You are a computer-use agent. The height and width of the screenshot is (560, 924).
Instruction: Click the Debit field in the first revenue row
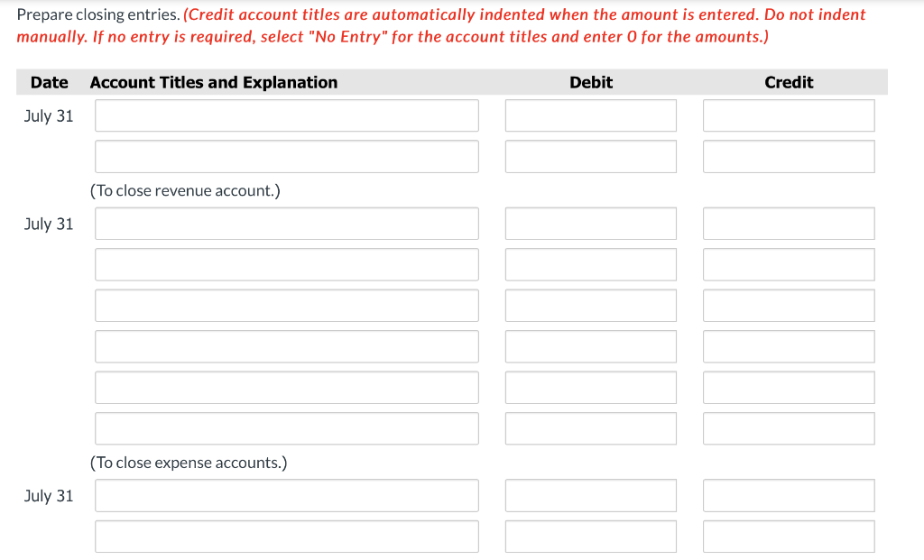click(x=590, y=115)
